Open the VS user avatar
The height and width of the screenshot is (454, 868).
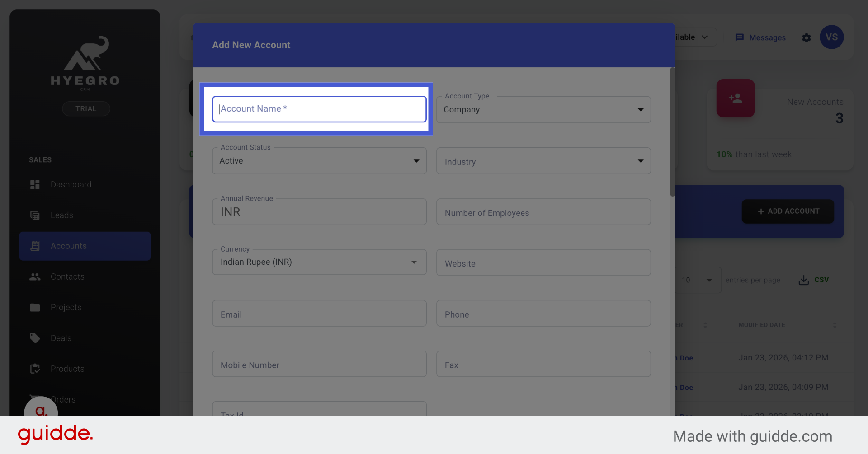coord(832,37)
